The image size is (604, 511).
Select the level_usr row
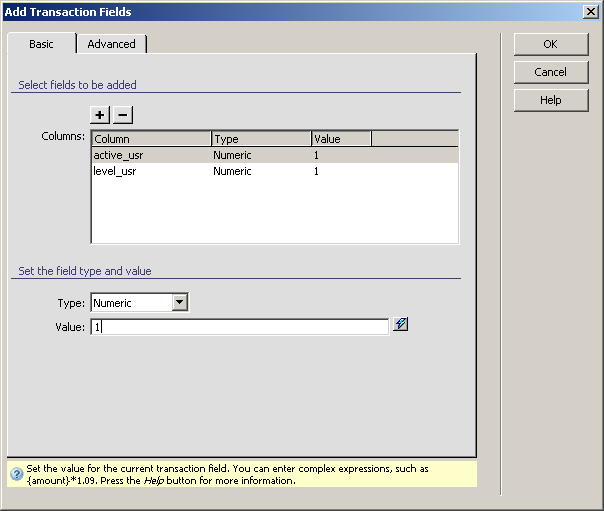tap(117, 171)
